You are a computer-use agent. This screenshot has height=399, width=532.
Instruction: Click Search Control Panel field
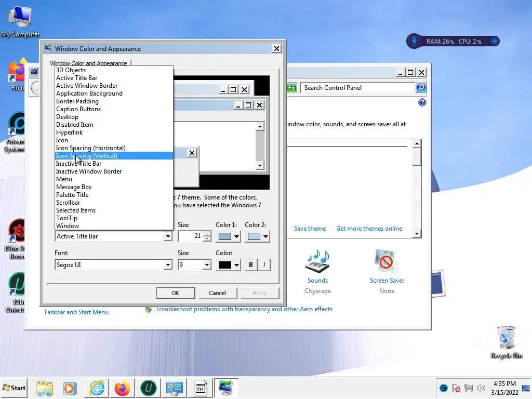tap(357, 88)
